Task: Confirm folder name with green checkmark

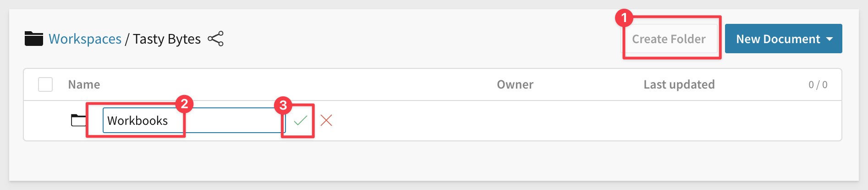Action: pyautogui.click(x=300, y=121)
